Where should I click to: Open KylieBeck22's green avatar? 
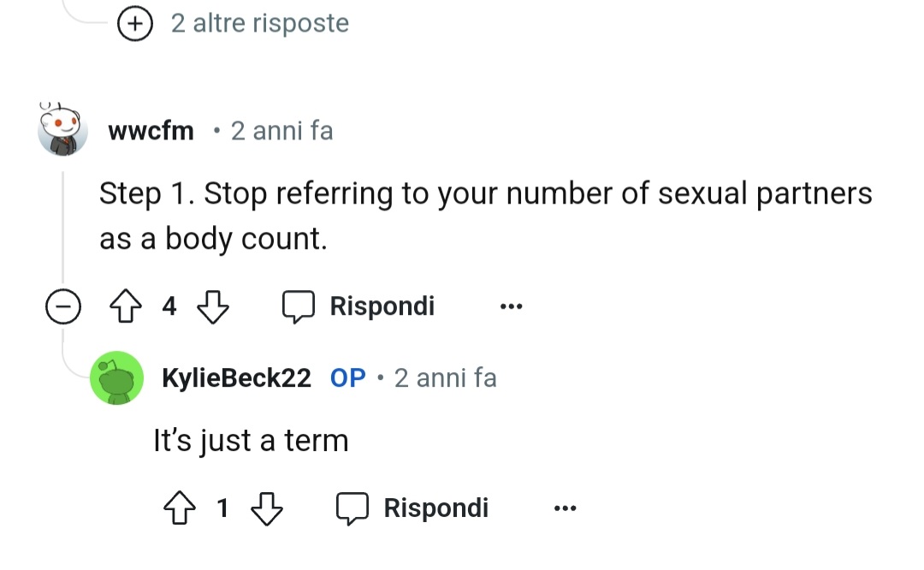(x=116, y=377)
